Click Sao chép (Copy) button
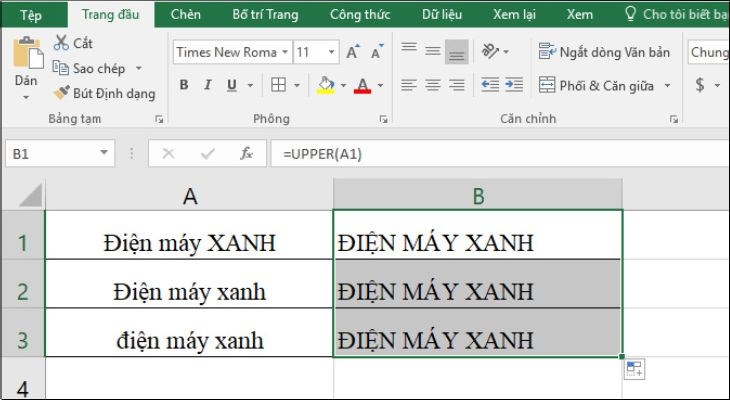Viewport: 730px width, 400px height. point(89,68)
